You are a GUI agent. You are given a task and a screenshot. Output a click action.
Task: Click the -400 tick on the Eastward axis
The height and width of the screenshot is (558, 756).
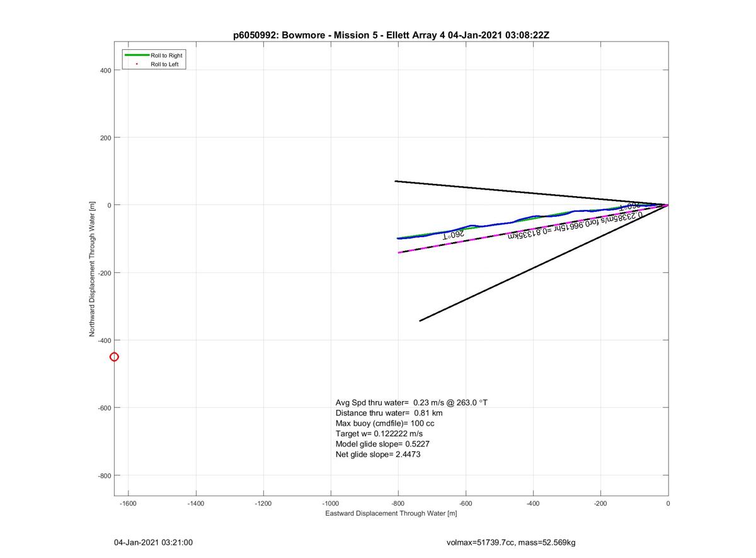(533, 504)
